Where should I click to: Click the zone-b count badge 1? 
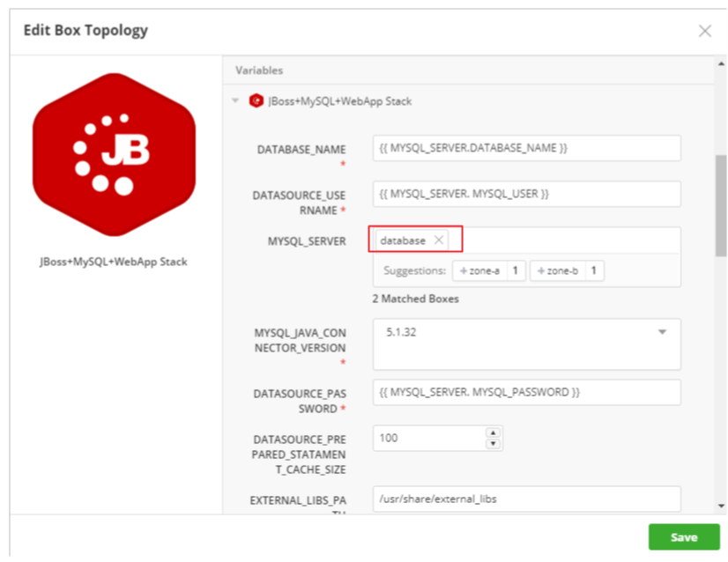(x=594, y=270)
